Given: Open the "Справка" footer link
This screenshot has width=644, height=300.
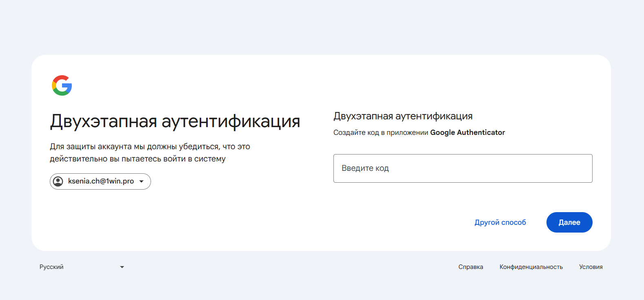Looking at the screenshot, I should (471, 267).
